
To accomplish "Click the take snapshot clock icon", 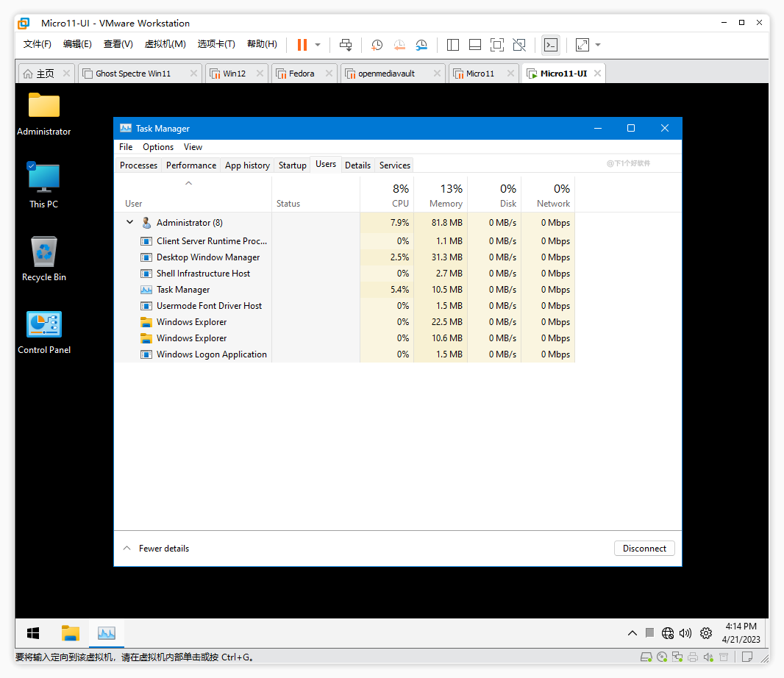I will (x=377, y=45).
